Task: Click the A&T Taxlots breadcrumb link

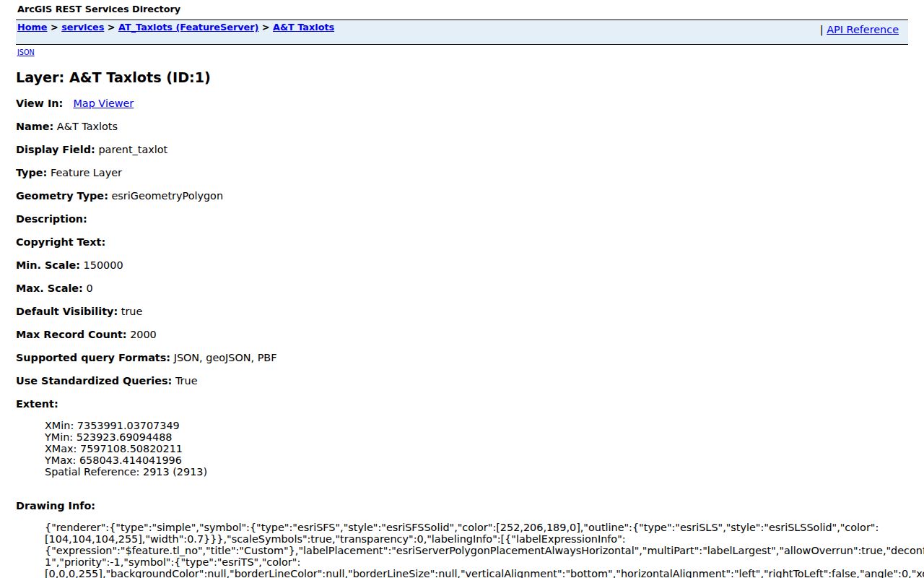Action: click(x=303, y=27)
